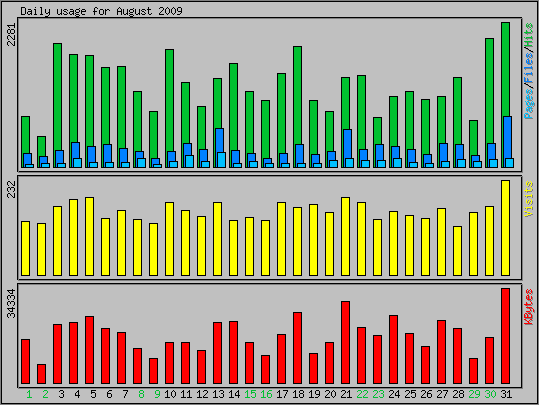Click the red KBytes bar for day 18
This screenshot has width=539, height=405.
297,348
